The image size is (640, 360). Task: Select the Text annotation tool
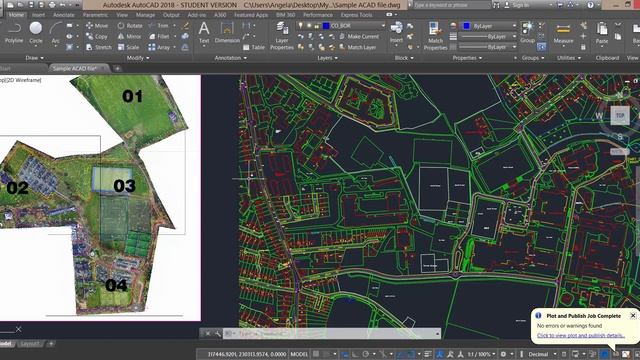(x=204, y=33)
